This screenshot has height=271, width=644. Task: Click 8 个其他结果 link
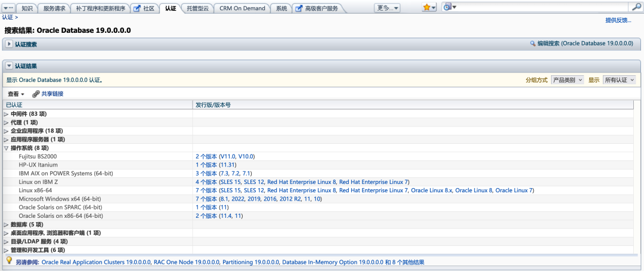pos(408,262)
